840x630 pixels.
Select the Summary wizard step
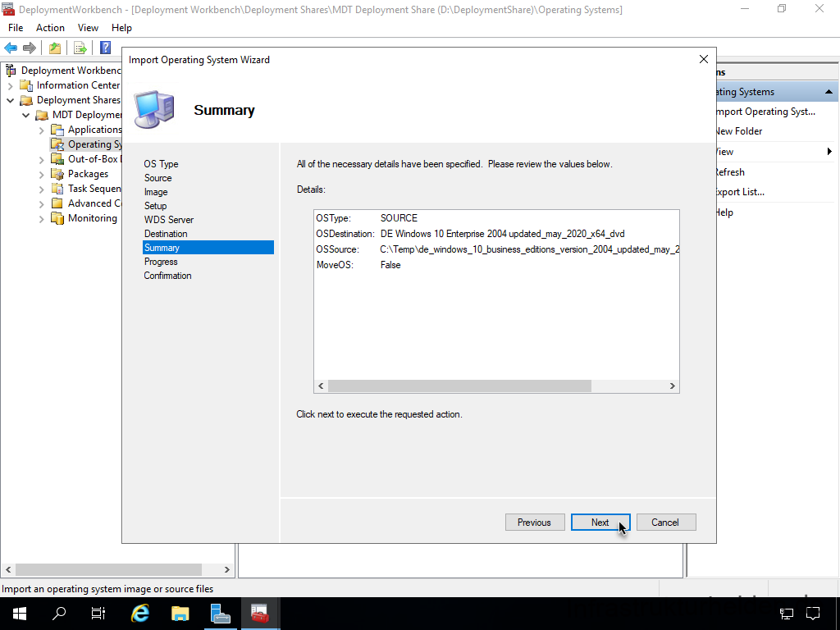(208, 248)
